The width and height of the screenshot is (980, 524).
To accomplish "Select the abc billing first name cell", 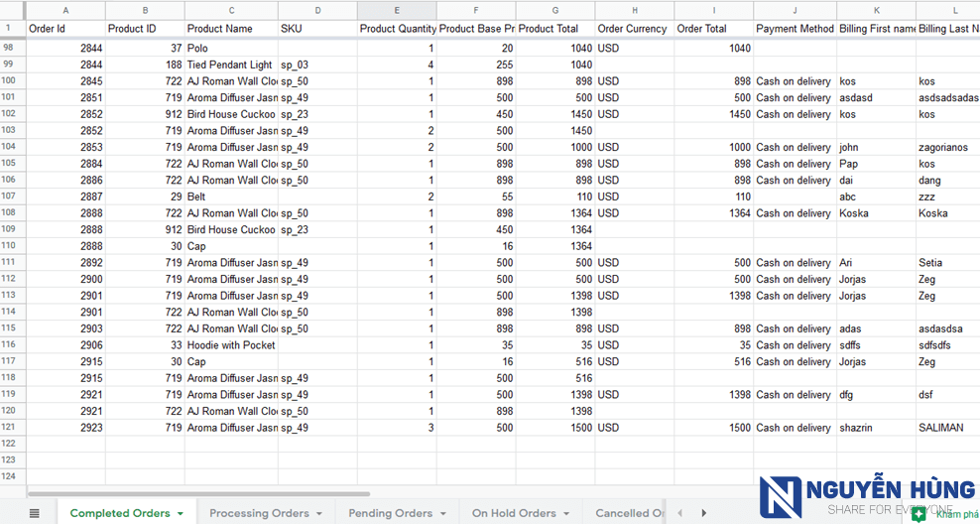I will click(876, 196).
